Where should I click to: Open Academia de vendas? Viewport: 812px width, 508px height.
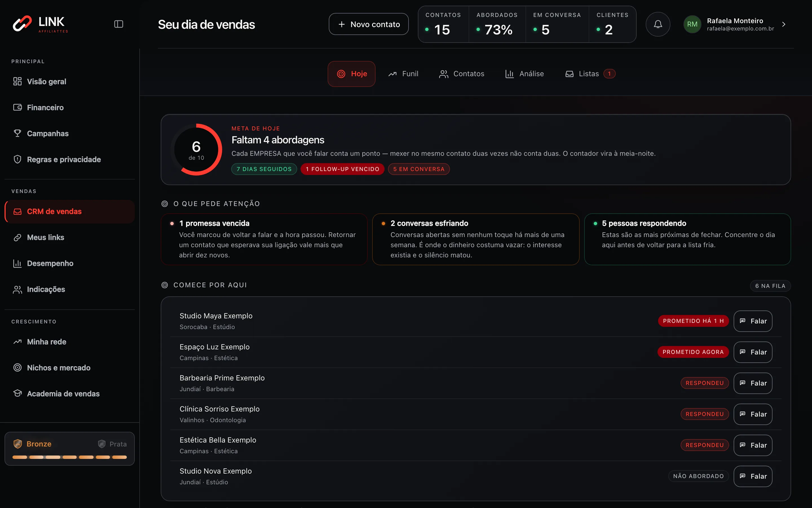pos(70,393)
